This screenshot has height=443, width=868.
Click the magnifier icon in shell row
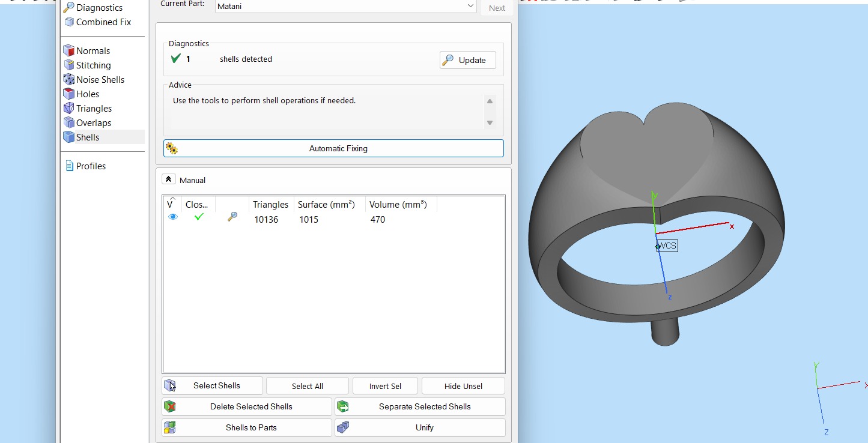point(232,217)
